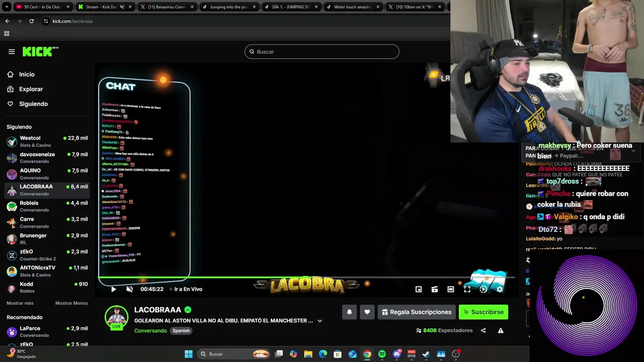Enter fullscreen video mode

[467, 289]
